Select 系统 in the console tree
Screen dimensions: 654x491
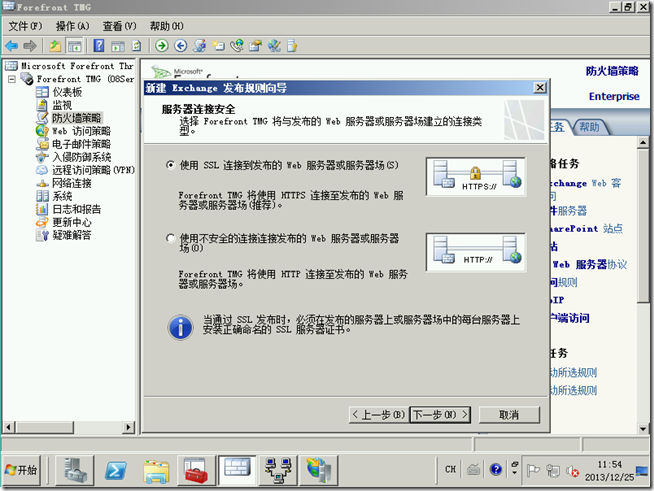tap(62, 196)
